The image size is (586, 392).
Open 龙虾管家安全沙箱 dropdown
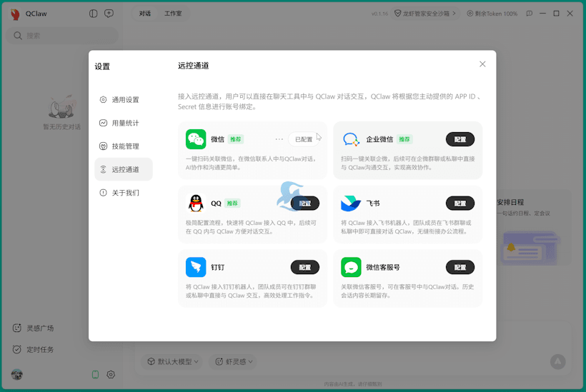(425, 14)
